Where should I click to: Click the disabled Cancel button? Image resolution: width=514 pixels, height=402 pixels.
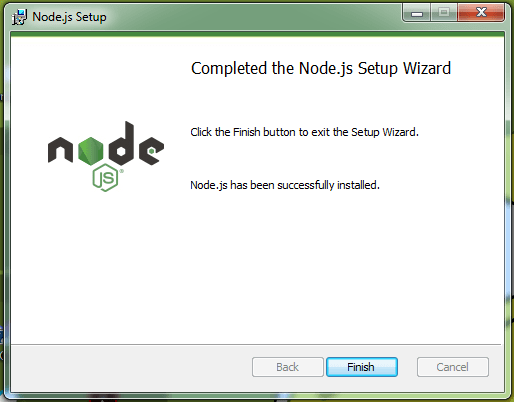click(453, 367)
